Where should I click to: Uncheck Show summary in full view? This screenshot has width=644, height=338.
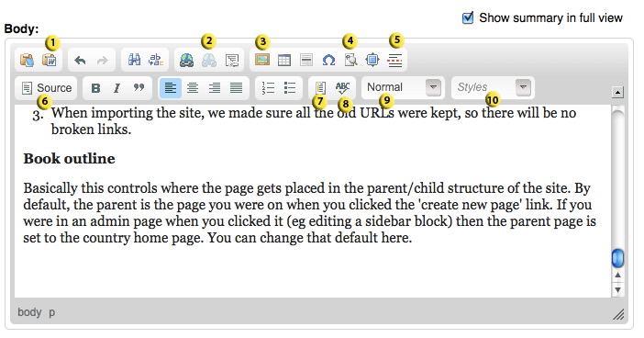pyautogui.click(x=468, y=18)
